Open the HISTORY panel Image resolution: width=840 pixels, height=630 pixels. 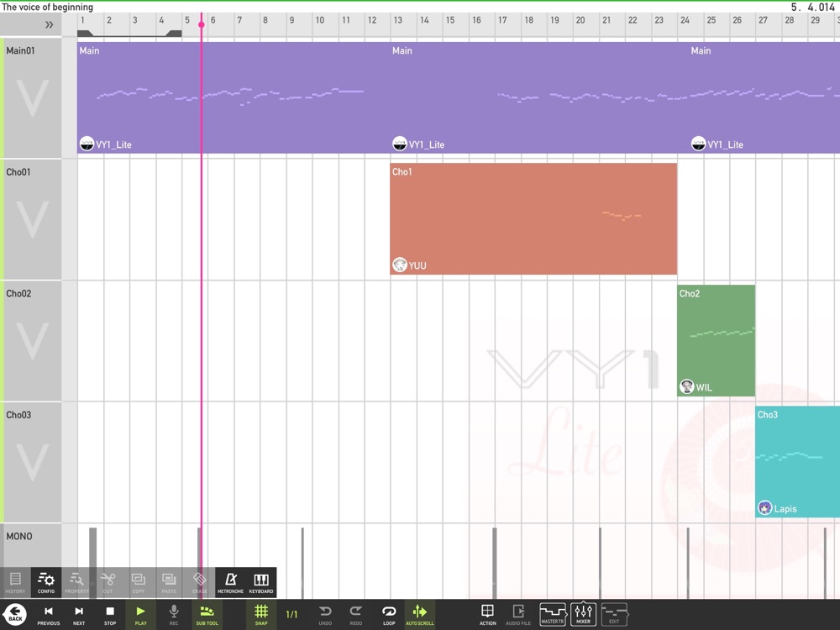click(15, 582)
